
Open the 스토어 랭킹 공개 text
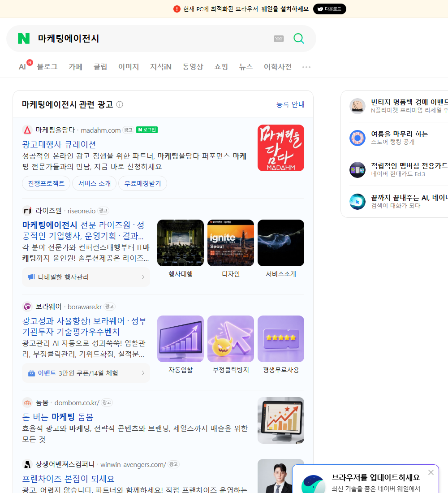[392, 142]
